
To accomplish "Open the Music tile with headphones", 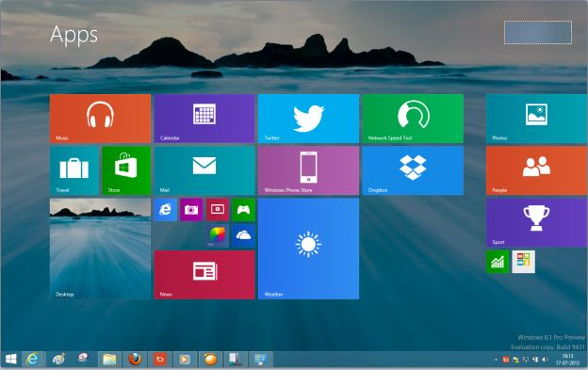I will (100, 119).
